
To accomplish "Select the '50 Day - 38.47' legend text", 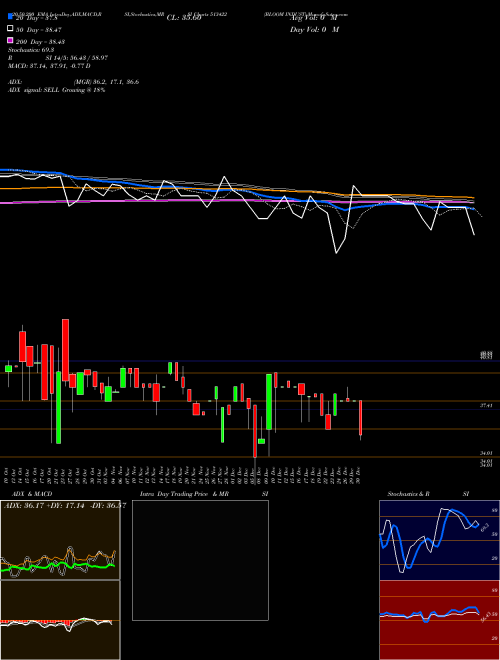I will [38, 30].
